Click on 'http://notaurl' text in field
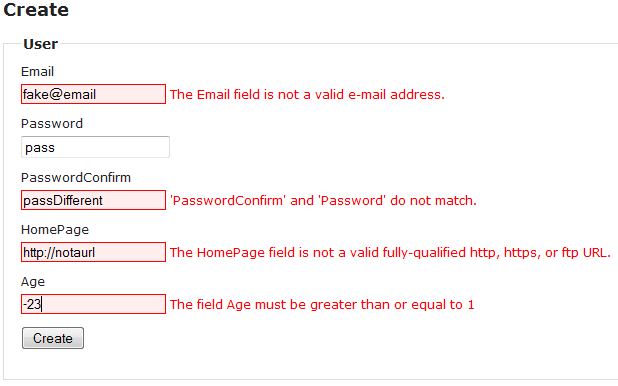618x386 pixels. 59,252
